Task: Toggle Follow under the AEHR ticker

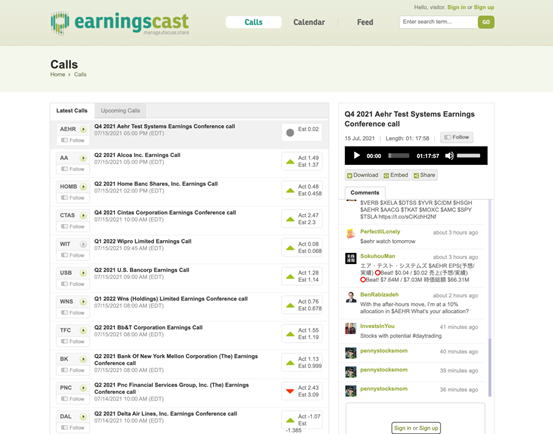Action: click(x=73, y=140)
